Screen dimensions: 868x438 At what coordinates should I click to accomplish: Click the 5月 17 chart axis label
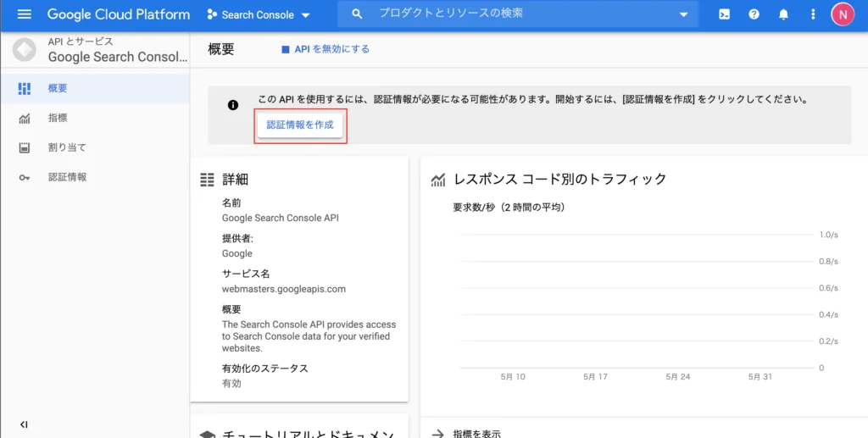pyautogui.click(x=595, y=377)
